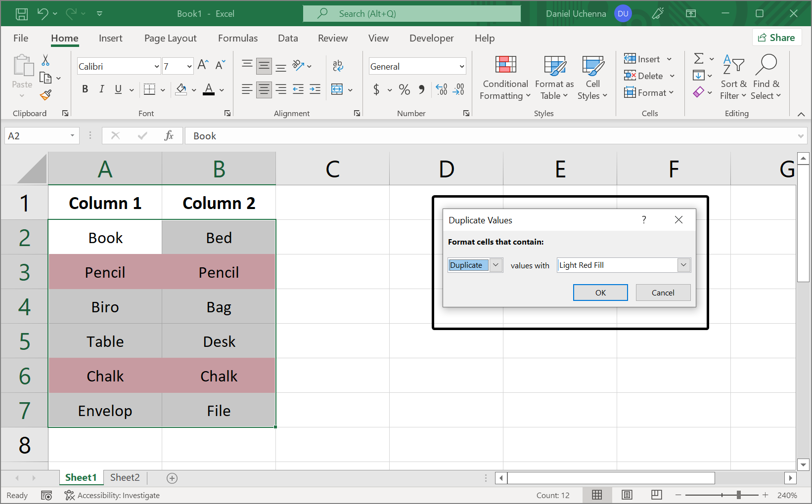Apply italic formatting

pos(101,89)
